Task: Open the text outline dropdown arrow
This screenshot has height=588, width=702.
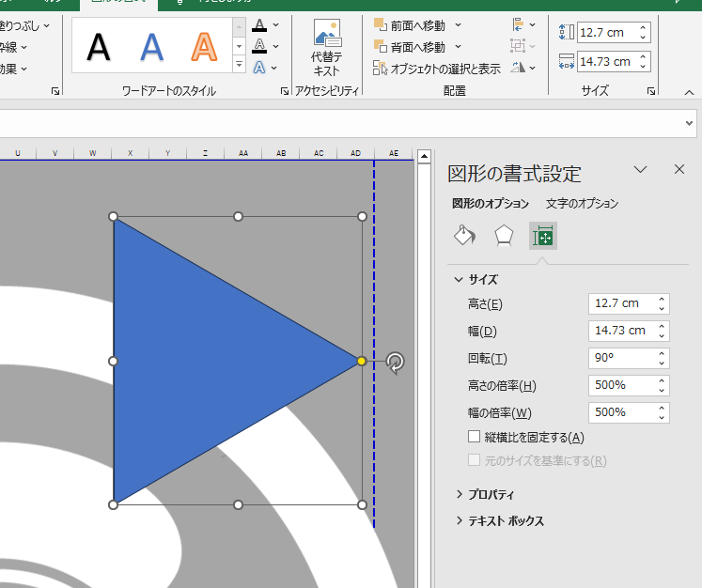Action: (275, 46)
